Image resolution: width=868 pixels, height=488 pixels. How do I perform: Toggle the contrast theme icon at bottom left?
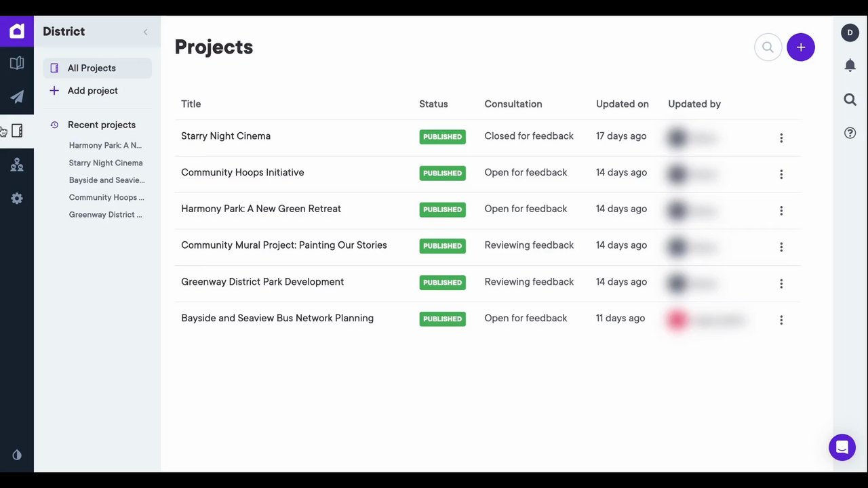(17, 455)
